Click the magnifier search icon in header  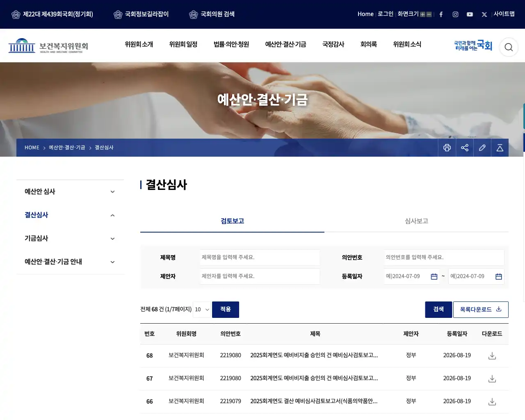coord(509,47)
